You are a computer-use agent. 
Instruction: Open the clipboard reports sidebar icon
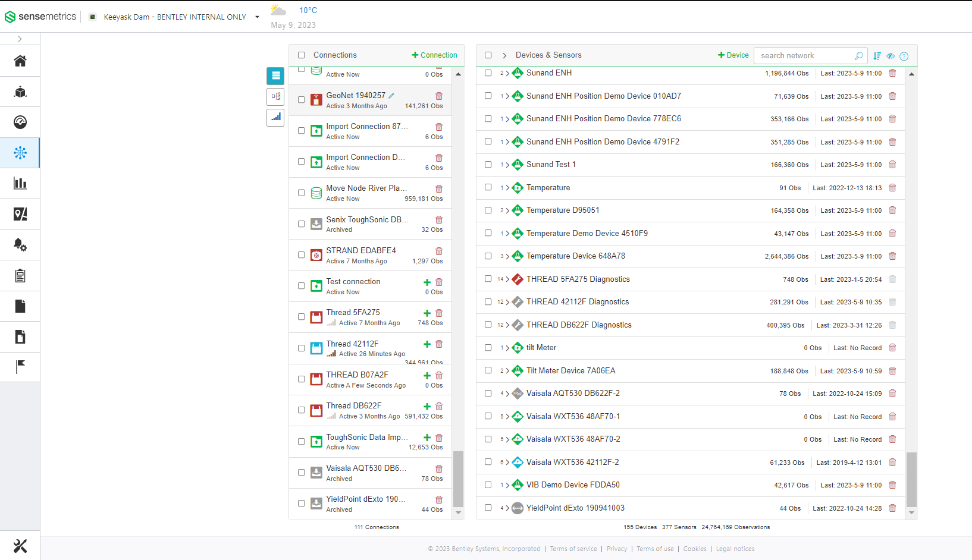pyautogui.click(x=20, y=276)
